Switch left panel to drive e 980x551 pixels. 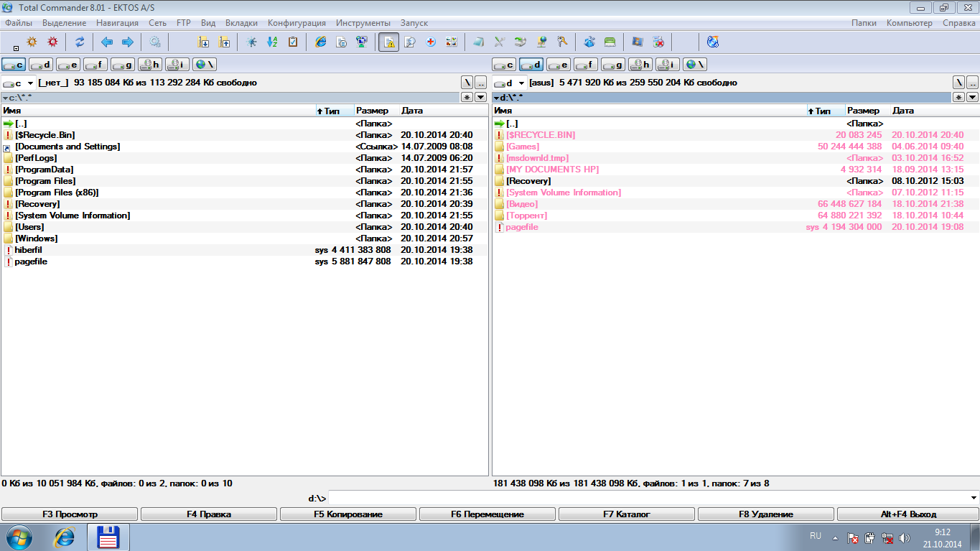68,65
